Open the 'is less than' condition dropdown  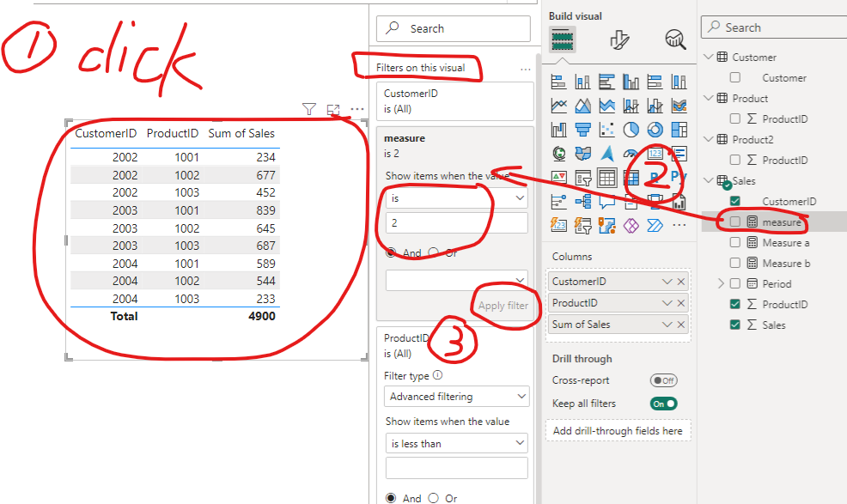pos(456,444)
